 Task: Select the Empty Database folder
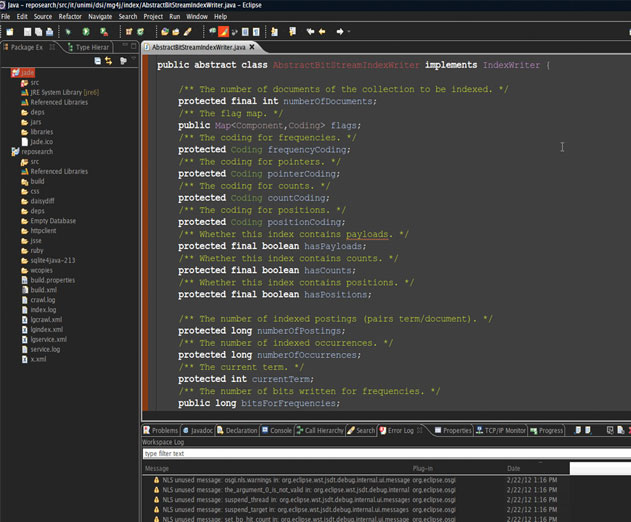tap(49, 221)
